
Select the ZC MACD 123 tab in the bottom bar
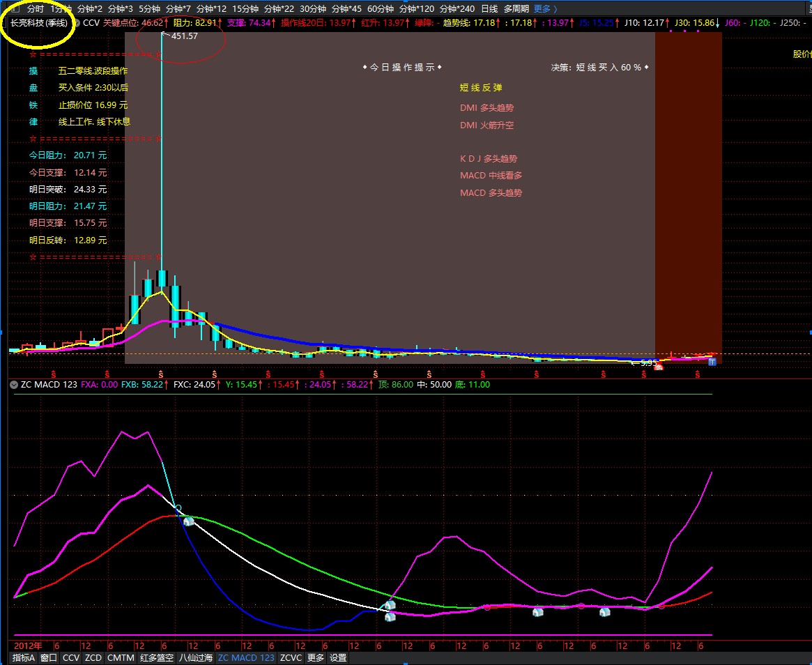coord(246,658)
